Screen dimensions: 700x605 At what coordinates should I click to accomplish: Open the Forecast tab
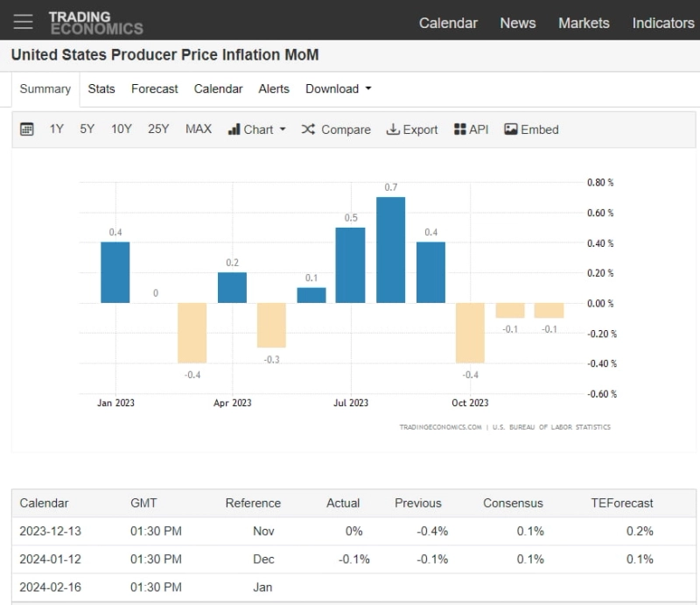tap(155, 88)
